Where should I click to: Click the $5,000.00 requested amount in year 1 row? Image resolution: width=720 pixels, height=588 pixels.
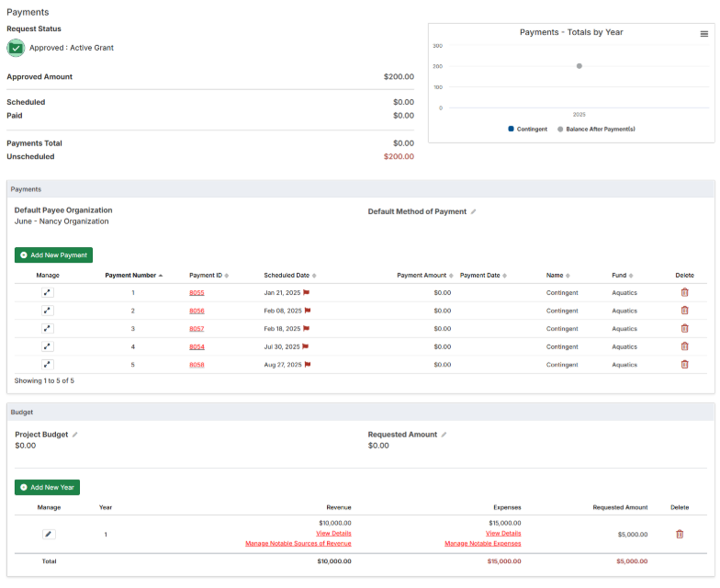(632, 535)
